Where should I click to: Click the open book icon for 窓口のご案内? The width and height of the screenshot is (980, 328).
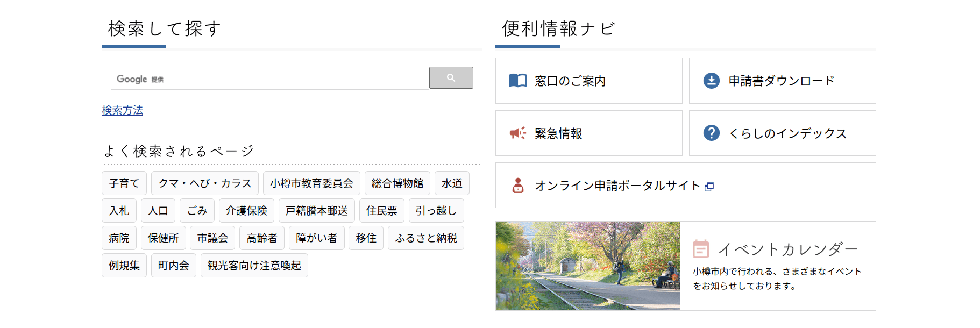tap(517, 81)
